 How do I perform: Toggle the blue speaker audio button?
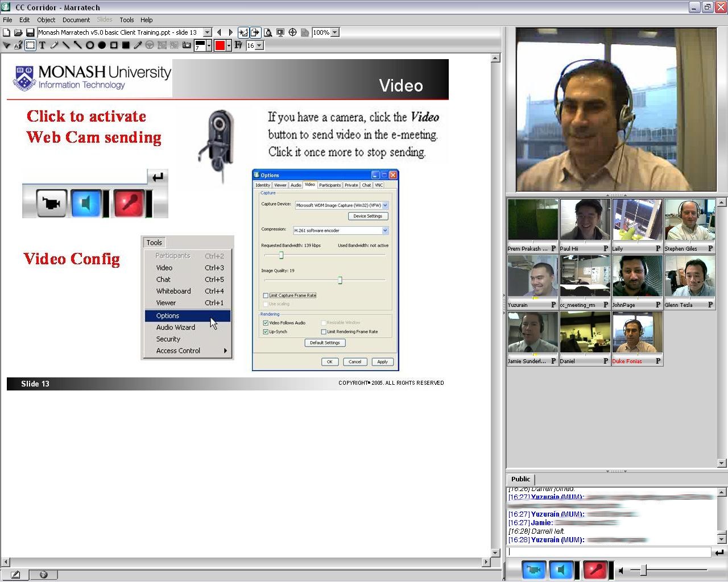(561, 569)
